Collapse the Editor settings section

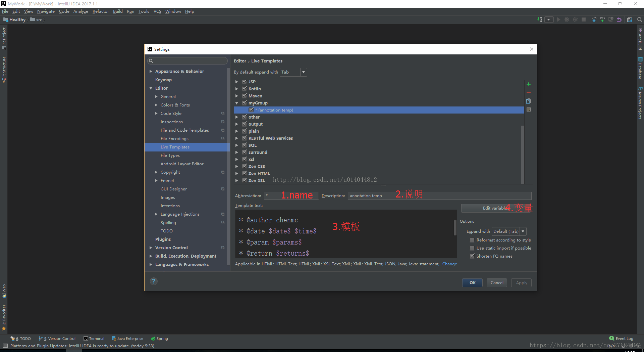tap(151, 88)
